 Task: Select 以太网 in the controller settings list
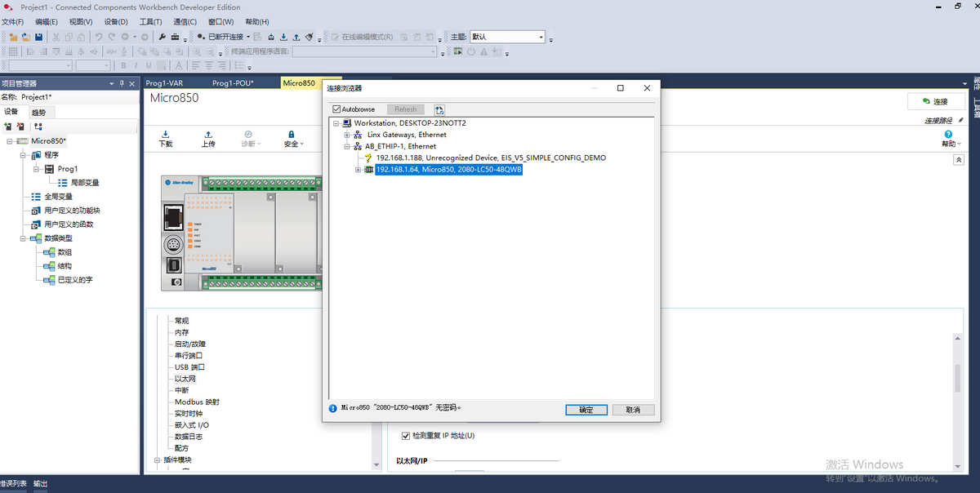[185, 379]
